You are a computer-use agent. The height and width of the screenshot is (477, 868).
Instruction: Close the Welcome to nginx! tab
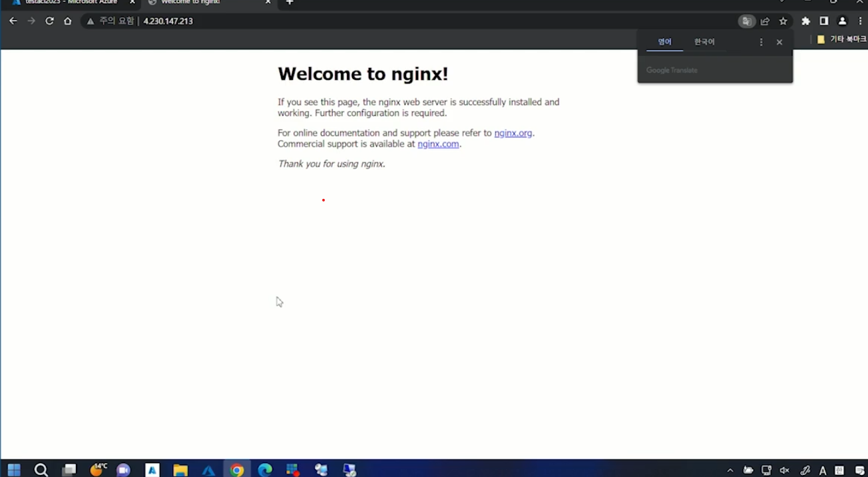tap(268, 3)
